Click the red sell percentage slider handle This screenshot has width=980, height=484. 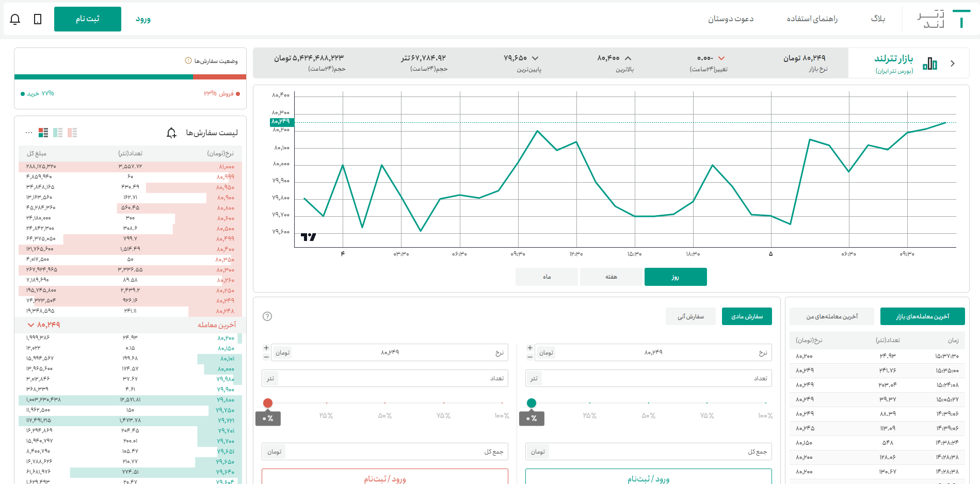(268, 403)
